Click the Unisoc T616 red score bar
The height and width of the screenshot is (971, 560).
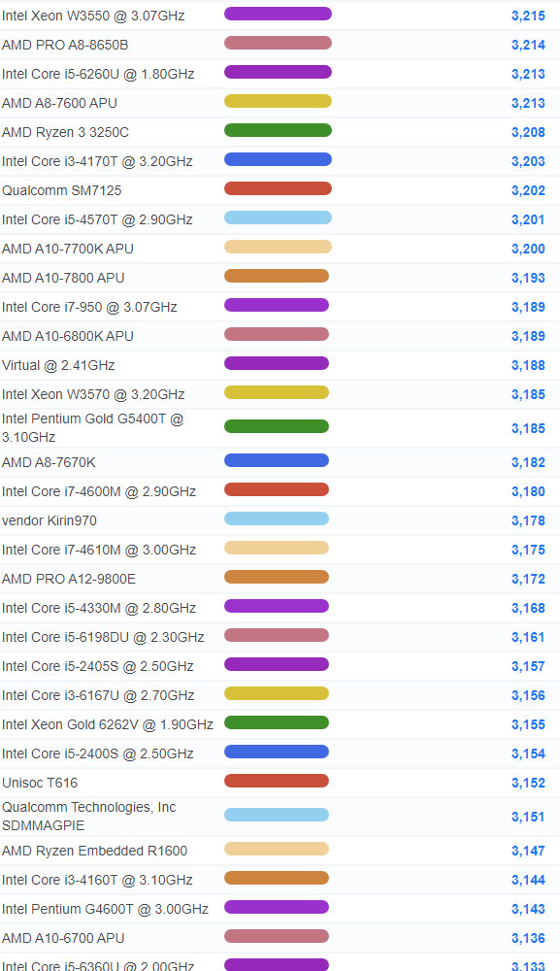point(276,781)
